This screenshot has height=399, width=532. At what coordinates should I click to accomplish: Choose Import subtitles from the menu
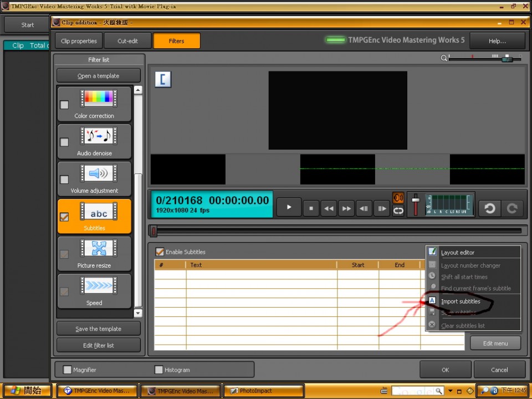(x=461, y=301)
